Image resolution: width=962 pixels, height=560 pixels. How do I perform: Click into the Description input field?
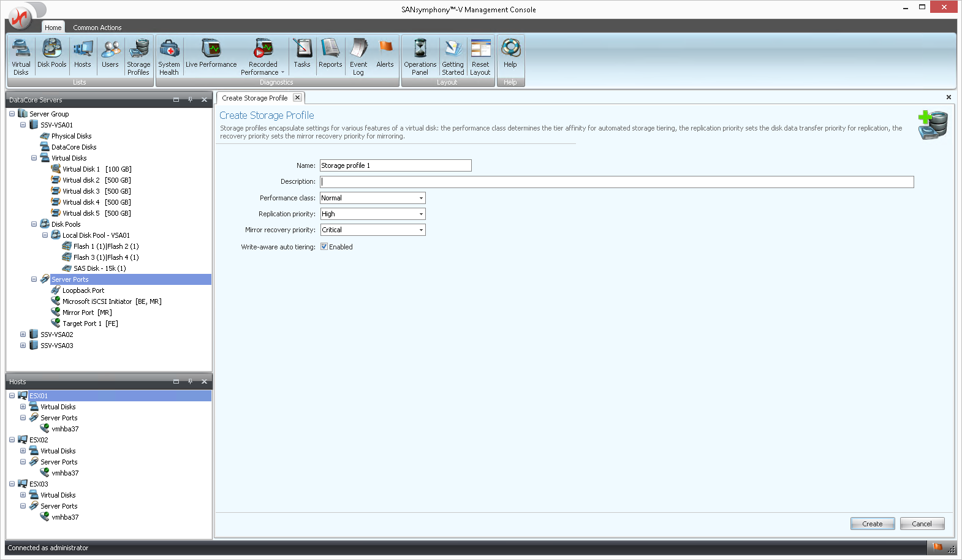[x=616, y=182]
